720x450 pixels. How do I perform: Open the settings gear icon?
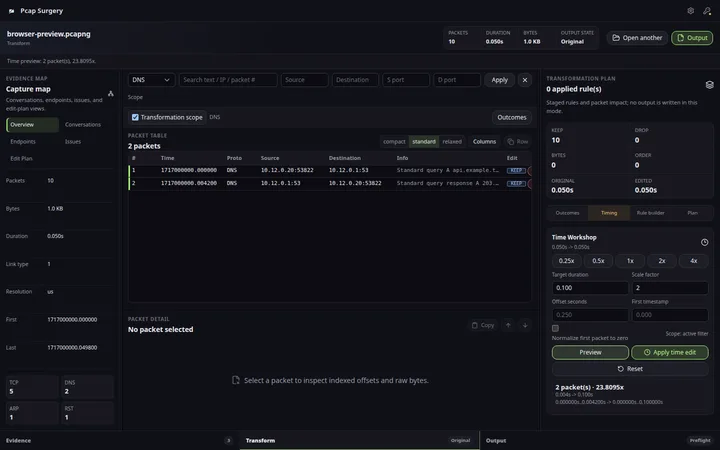pyautogui.click(x=690, y=11)
